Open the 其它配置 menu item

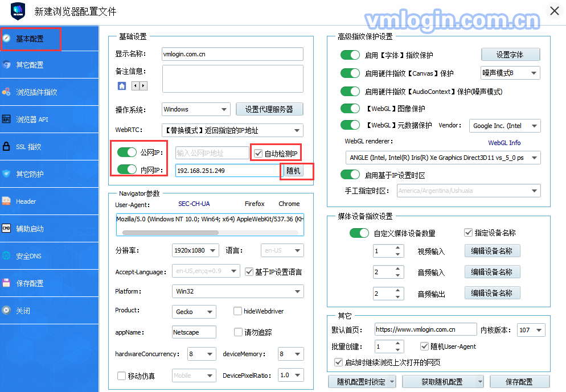pos(49,65)
